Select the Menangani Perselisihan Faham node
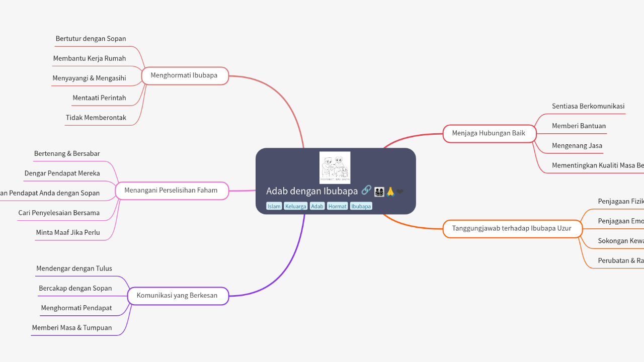 click(x=171, y=191)
